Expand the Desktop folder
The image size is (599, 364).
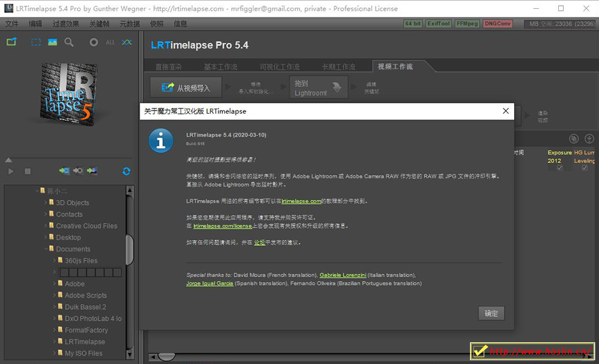45,237
